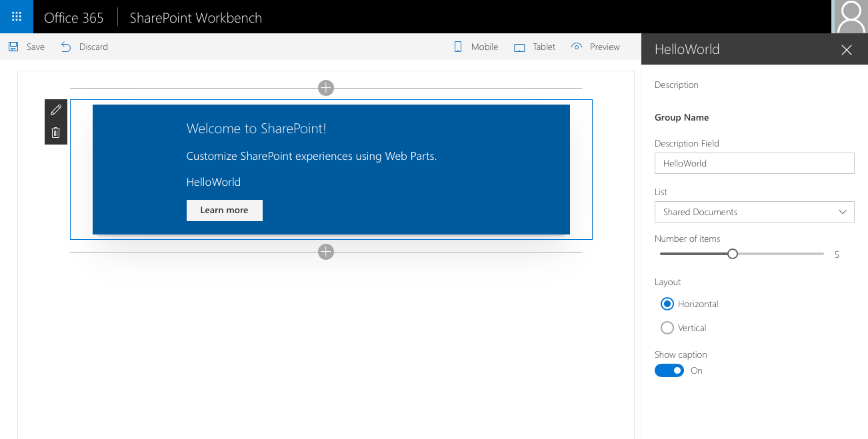The image size is (868, 439).
Task: Click the Learn more button
Action: click(225, 210)
